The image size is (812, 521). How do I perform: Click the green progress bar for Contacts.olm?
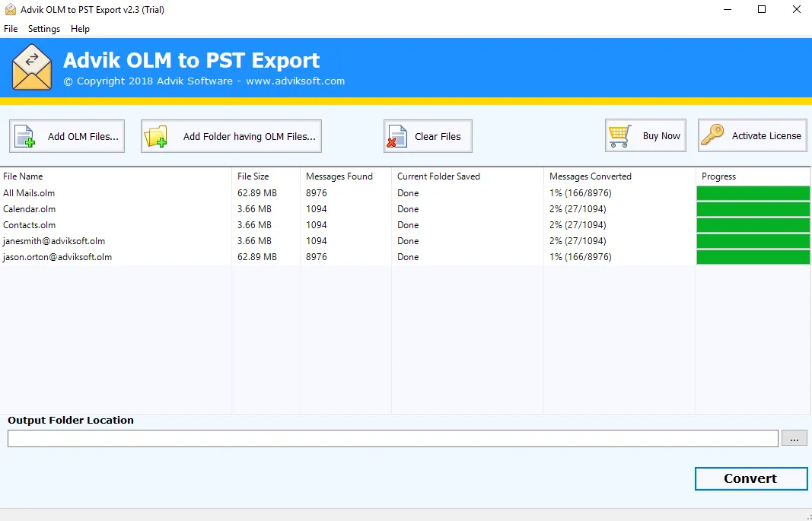(753, 225)
